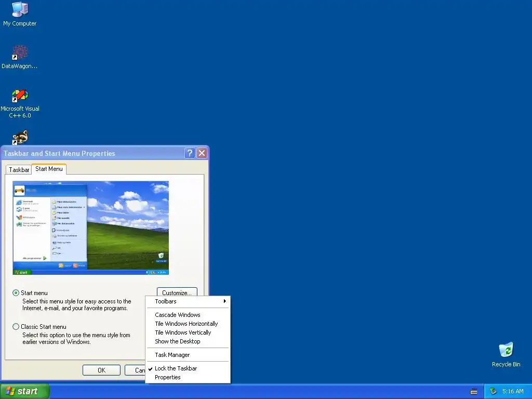Image resolution: width=532 pixels, height=399 pixels.
Task: Toggle Lock the Taskbar option
Action: click(188, 368)
